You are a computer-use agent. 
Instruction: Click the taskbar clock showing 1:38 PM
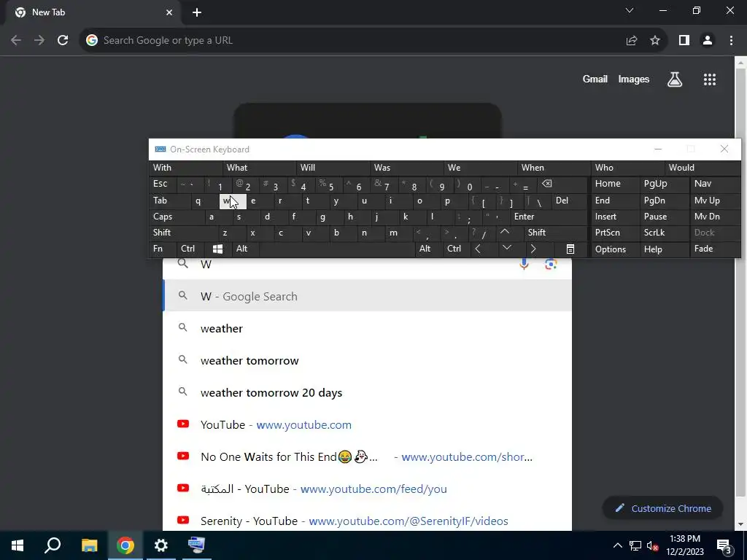[684, 545]
